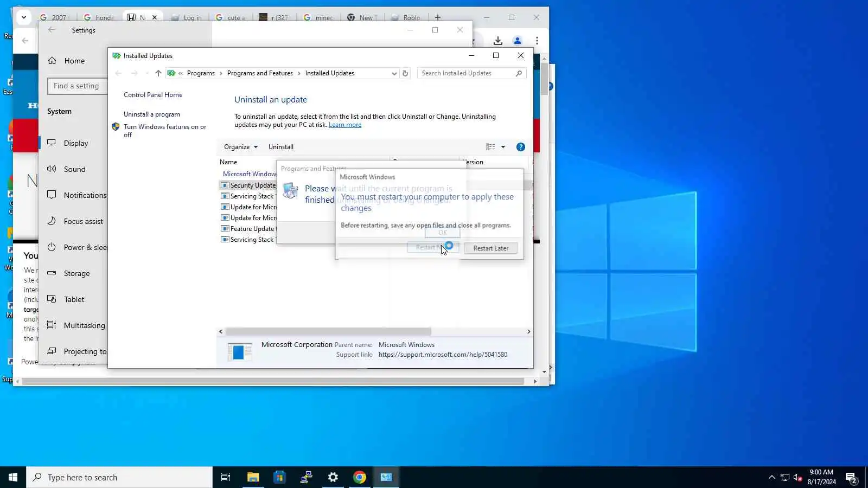This screenshot has width=868, height=488.
Task: Expand address bar history dropdown
Action: [394, 73]
